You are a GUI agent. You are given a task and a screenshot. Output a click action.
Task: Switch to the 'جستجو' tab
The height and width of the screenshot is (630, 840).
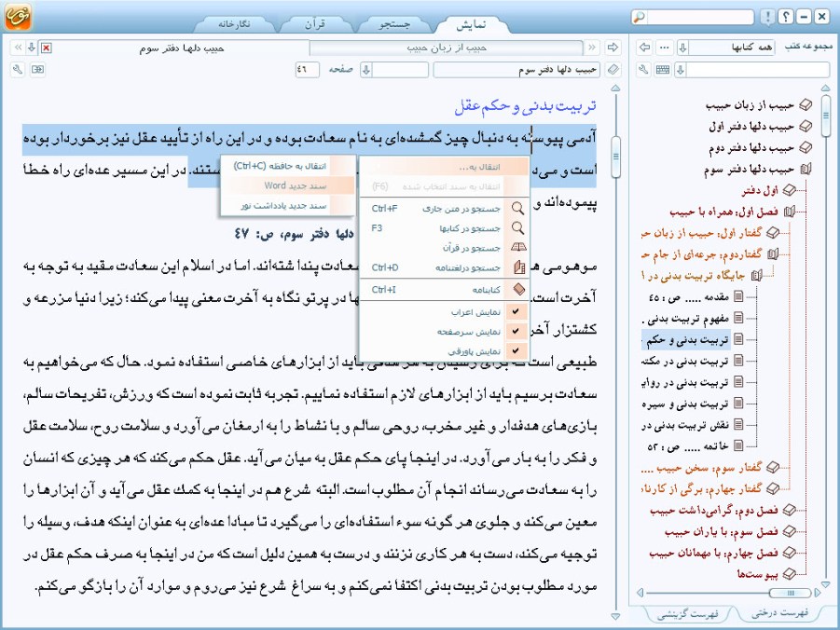coord(394,24)
